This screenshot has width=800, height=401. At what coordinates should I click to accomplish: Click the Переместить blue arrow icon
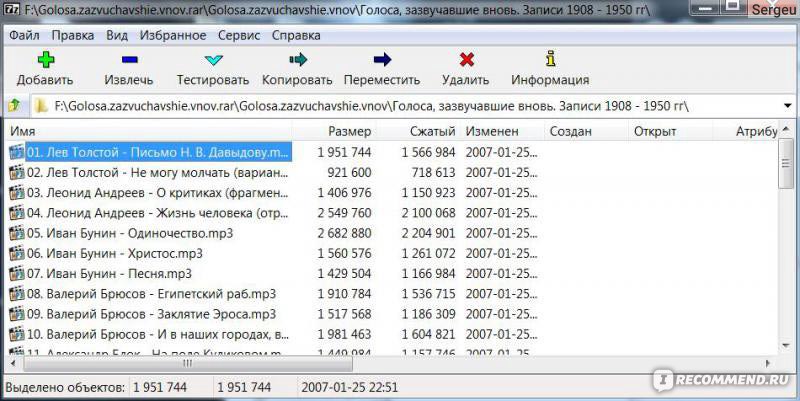pyautogui.click(x=382, y=60)
